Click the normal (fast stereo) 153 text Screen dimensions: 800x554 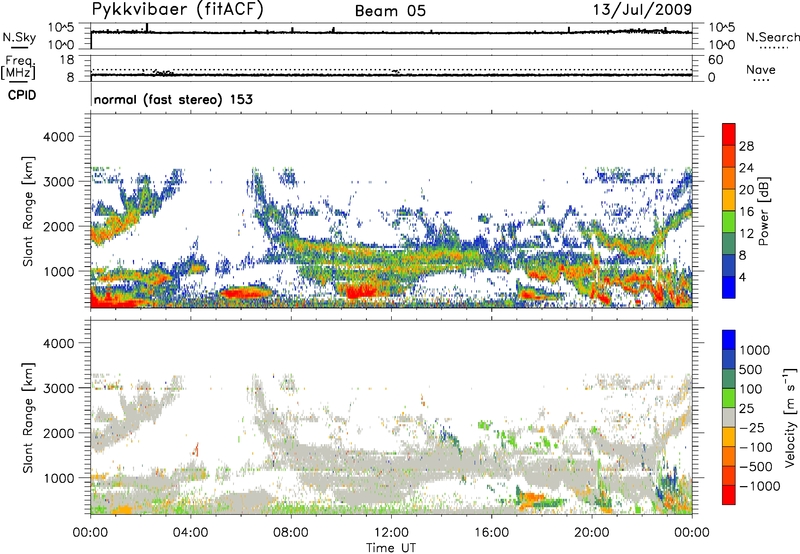pos(173,99)
